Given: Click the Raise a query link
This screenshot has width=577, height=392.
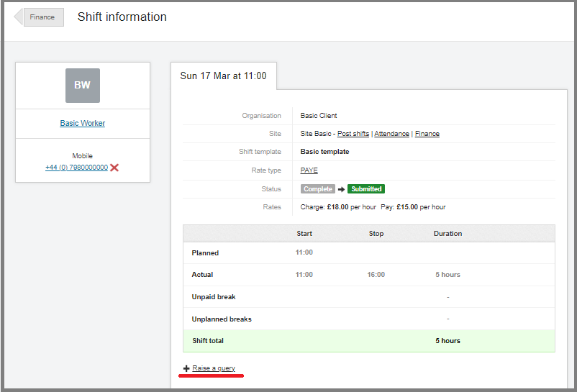Looking at the screenshot, I should (x=214, y=368).
